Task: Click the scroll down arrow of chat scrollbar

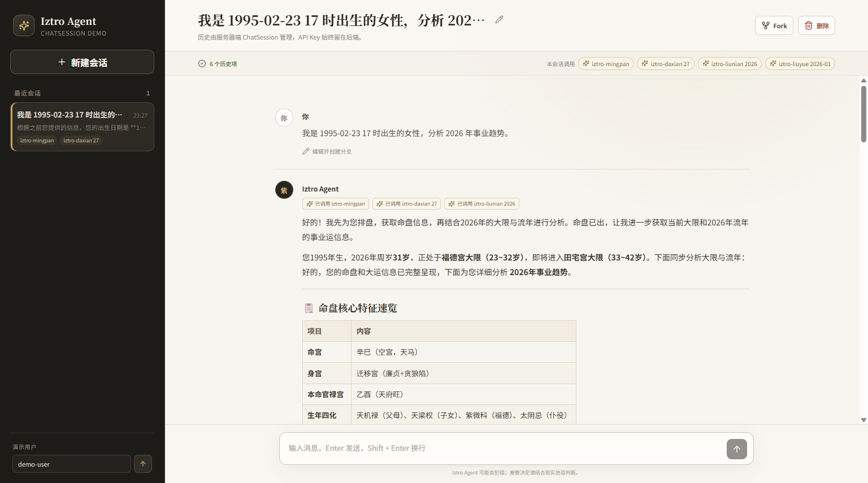Action: click(x=863, y=420)
